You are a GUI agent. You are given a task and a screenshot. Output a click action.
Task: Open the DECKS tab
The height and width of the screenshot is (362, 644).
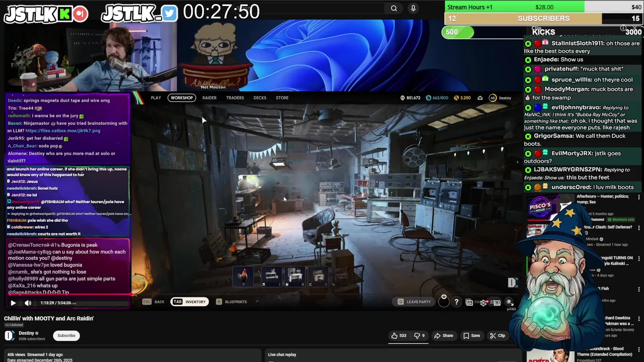click(x=260, y=98)
